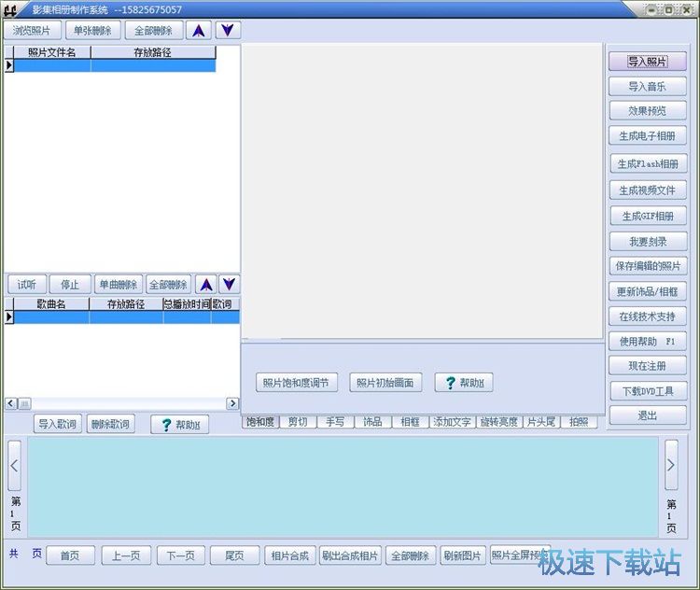700x590 pixels.
Task: Switch to 手写 tab
Action: (335, 422)
